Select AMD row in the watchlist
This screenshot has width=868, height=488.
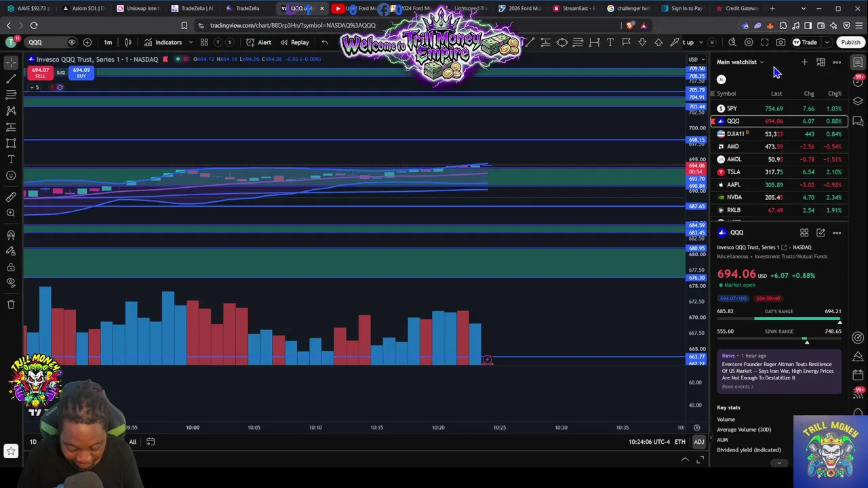tap(779, 146)
